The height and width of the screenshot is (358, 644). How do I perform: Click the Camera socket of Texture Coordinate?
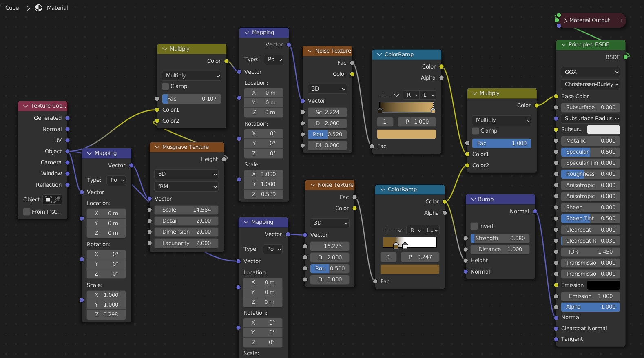[x=67, y=162]
